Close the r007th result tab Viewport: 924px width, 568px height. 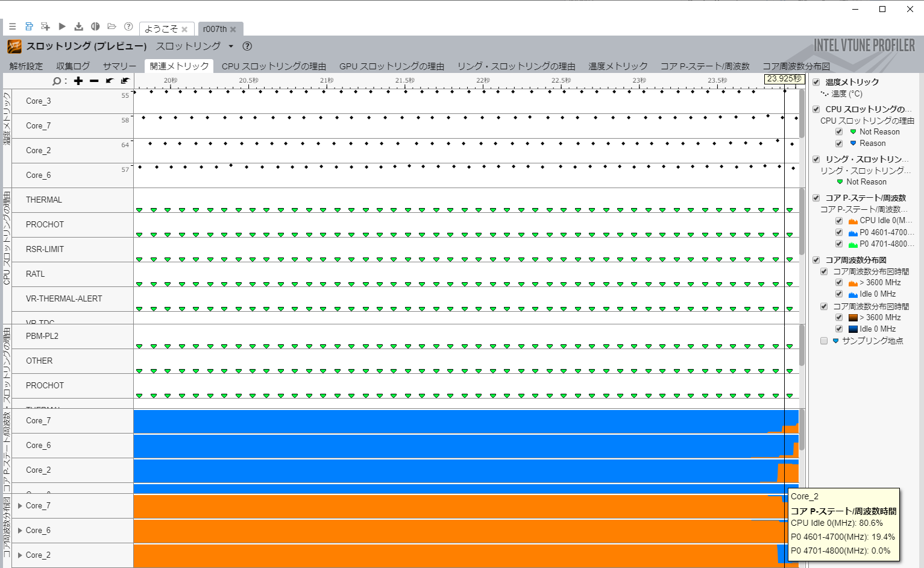[233, 30]
